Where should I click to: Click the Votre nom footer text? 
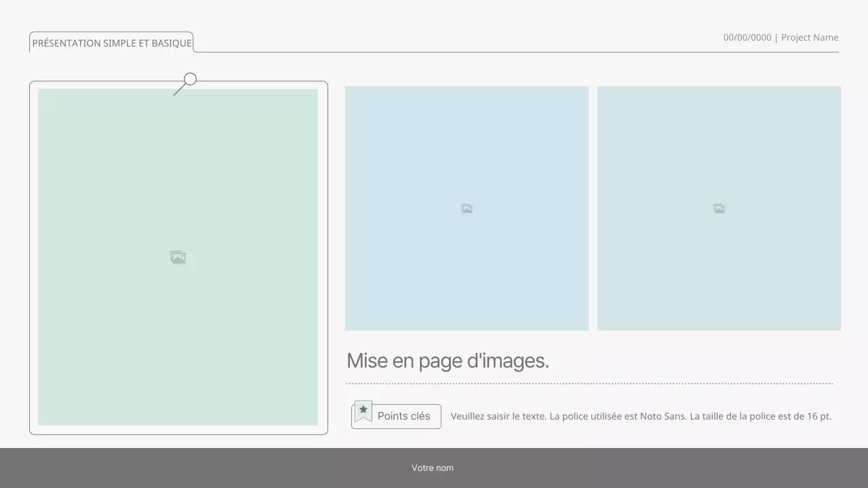(433, 468)
